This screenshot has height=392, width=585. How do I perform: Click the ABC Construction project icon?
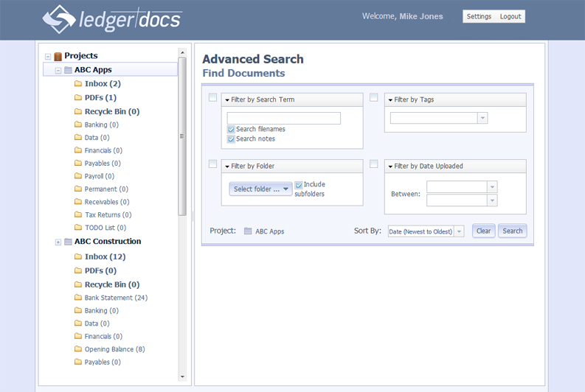point(68,242)
